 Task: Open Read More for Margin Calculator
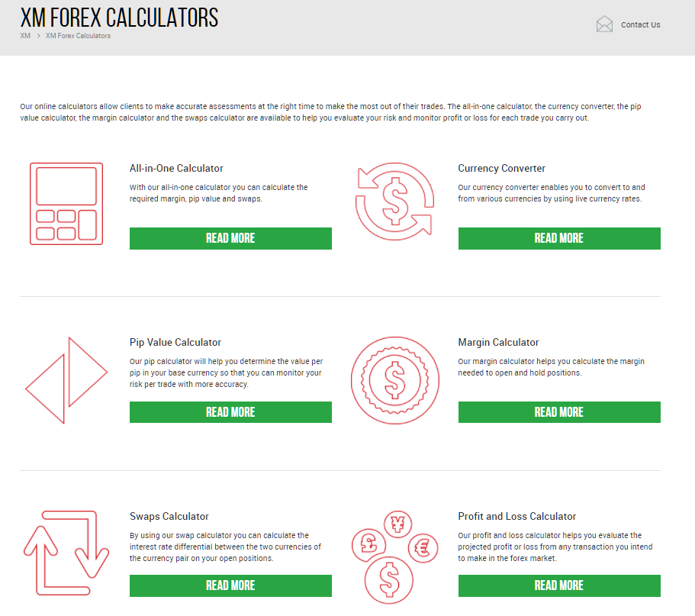pos(559,412)
